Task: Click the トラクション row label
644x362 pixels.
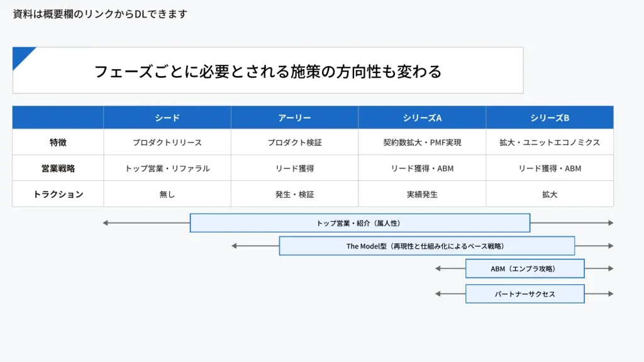Action: pos(58,194)
